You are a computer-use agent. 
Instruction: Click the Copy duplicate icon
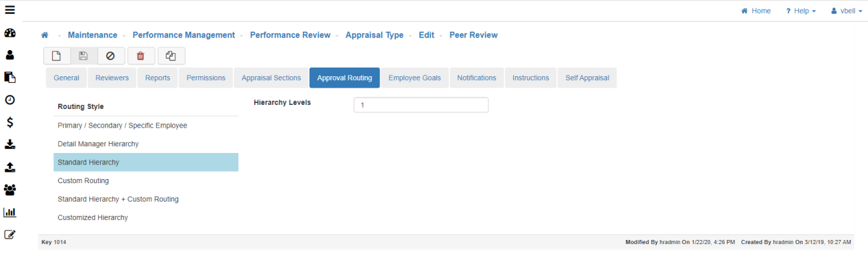[171, 56]
